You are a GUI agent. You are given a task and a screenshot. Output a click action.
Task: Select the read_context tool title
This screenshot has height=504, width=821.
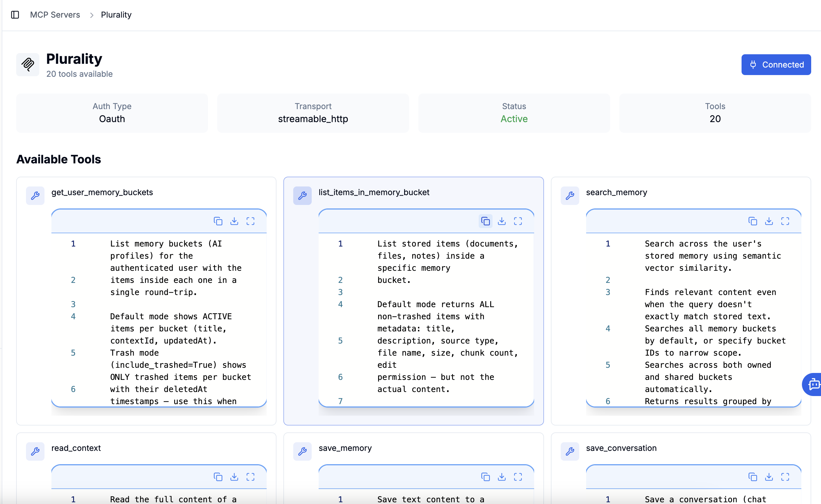tap(76, 448)
